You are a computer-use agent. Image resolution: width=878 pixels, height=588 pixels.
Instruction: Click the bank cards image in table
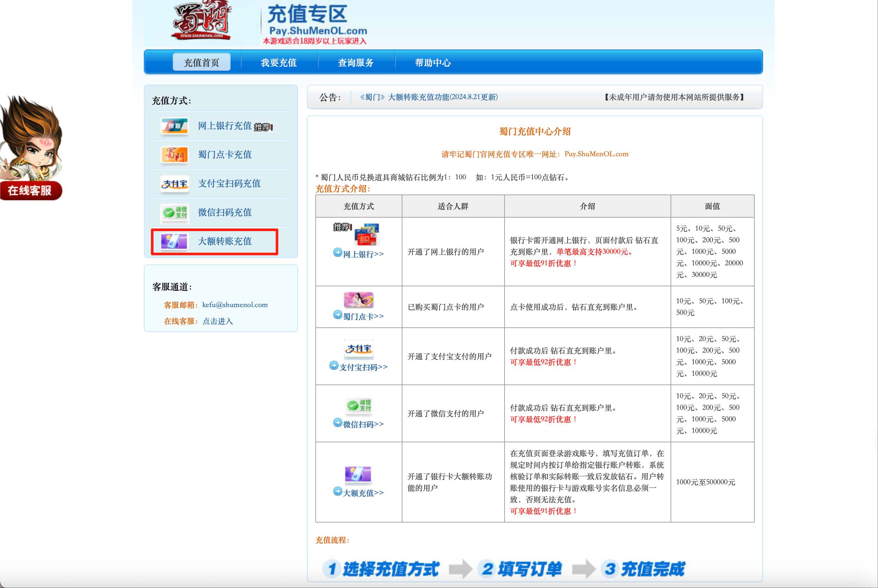(x=367, y=234)
